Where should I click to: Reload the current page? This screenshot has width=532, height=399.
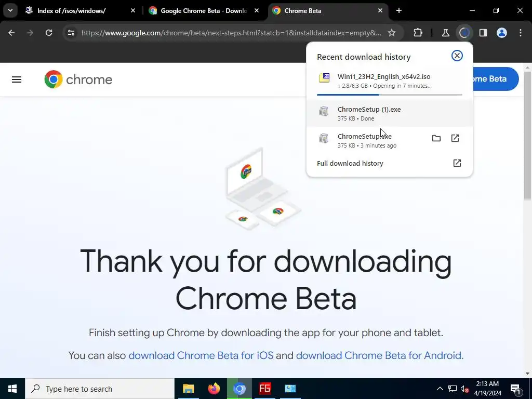point(49,33)
